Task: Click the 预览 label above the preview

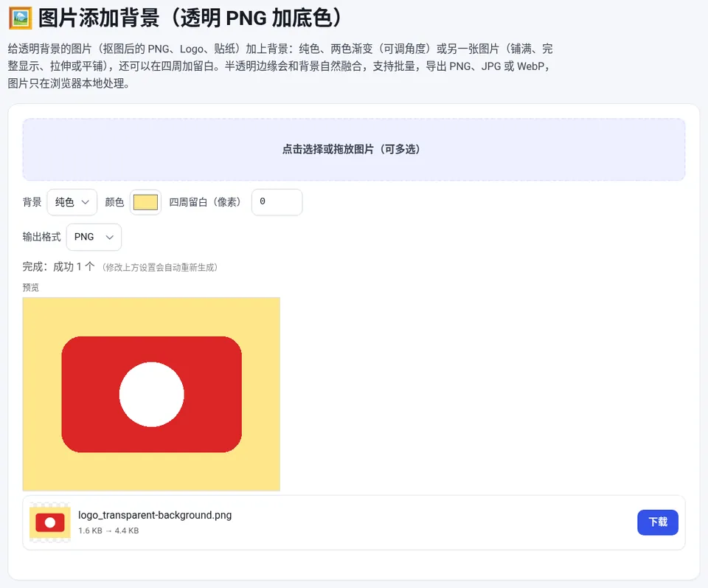Action: pos(31,287)
